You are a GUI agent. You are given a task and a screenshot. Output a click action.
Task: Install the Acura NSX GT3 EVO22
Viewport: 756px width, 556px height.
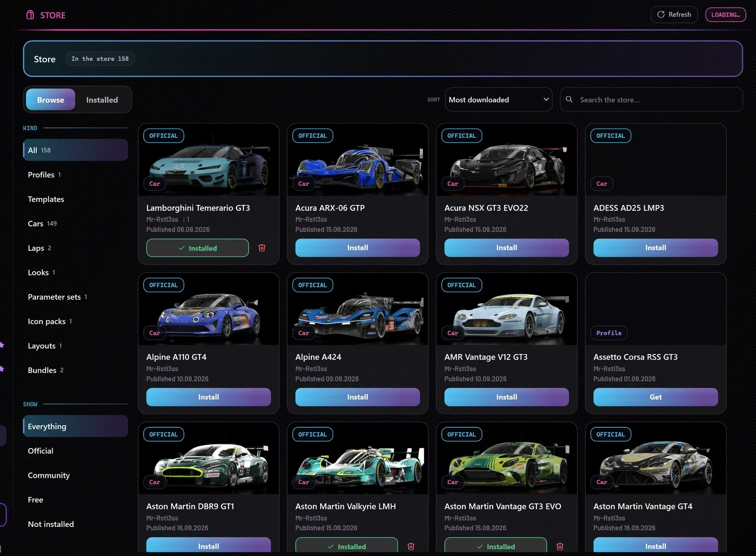tap(506, 248)
